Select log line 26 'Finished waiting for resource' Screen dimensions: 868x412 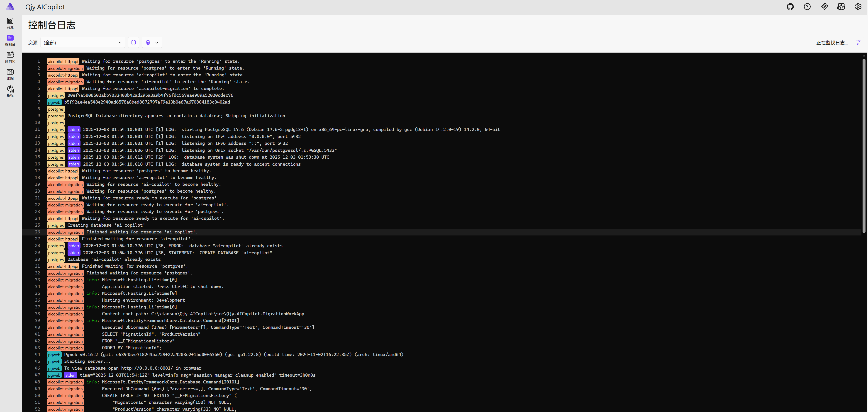click(x=141, y=232)
